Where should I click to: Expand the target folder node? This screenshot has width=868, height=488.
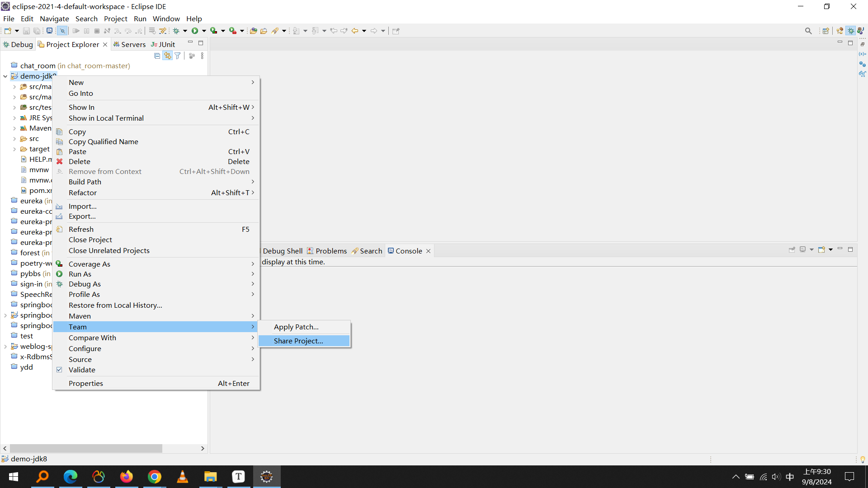coord(14,149)
